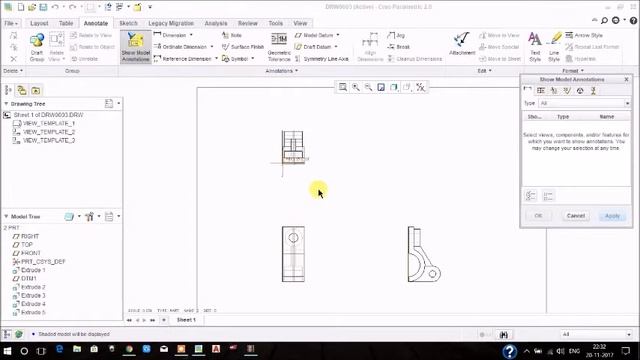Open the Windows Start menu
640x360 pixels.
[7, 350]
